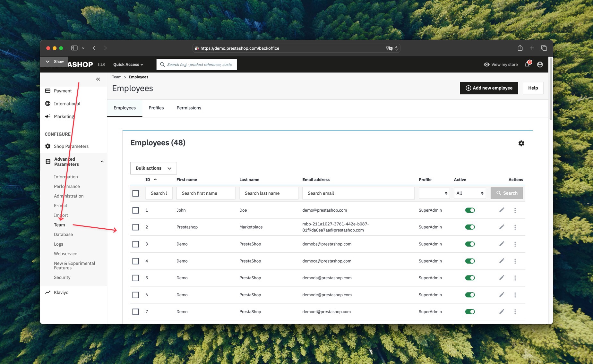593x364 pixels.
Task: Open more actions menu for employee ID 3
Action: coord(515,244)
